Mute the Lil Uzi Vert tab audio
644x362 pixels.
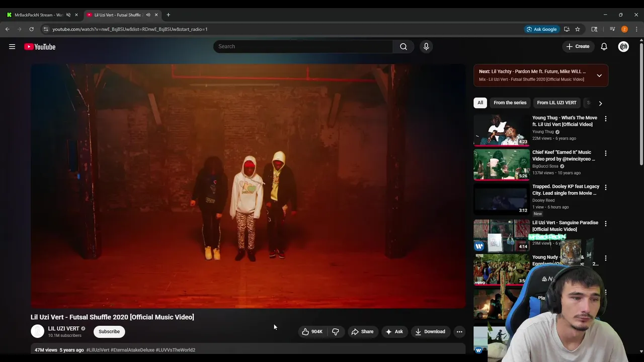[x=148, y=15]
